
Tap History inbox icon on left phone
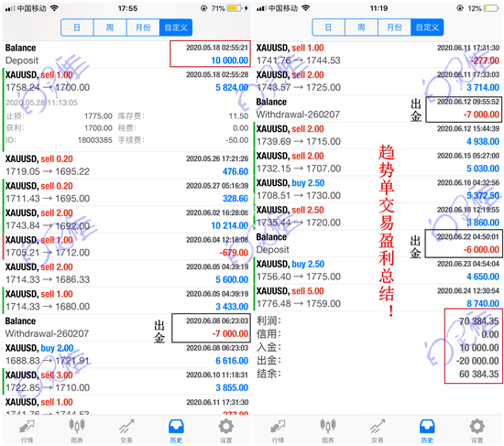point(176,431)
